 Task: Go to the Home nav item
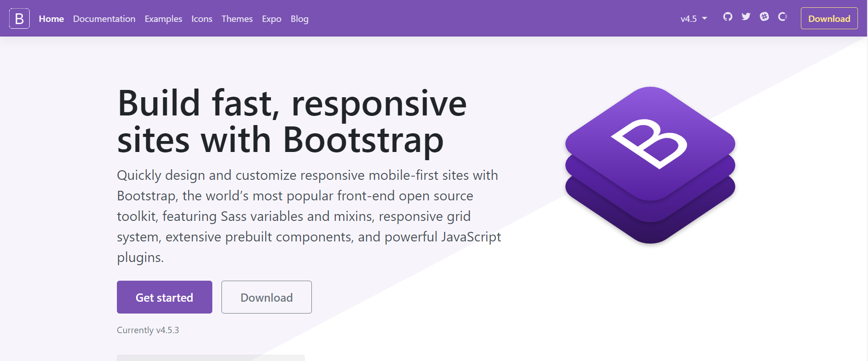[51, 19]
